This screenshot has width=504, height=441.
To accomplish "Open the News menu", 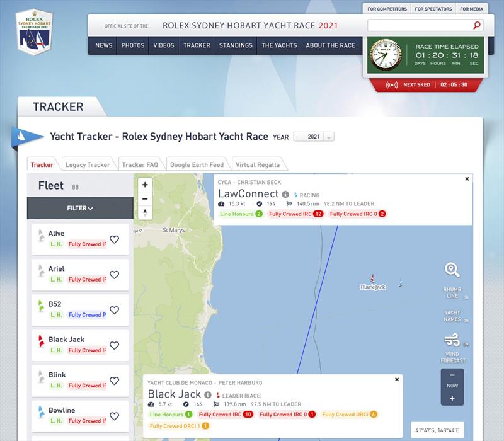I will [104, 45].
